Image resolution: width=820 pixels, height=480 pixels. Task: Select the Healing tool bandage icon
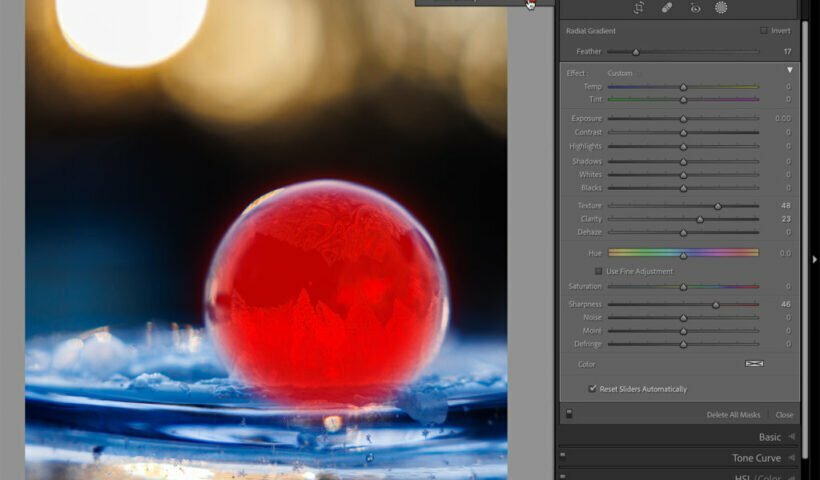click(x=667, y=8)
